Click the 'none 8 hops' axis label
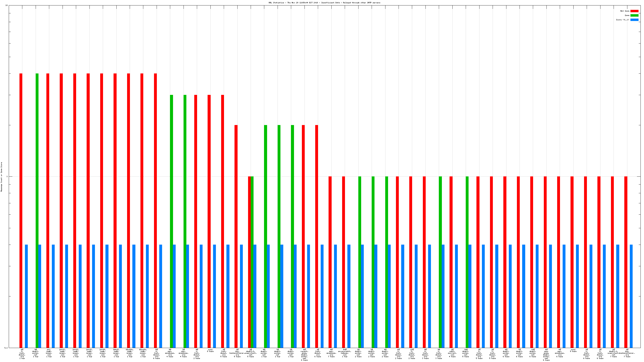Image resolution: width=644 pixels, height=362 pixels. 210,350
